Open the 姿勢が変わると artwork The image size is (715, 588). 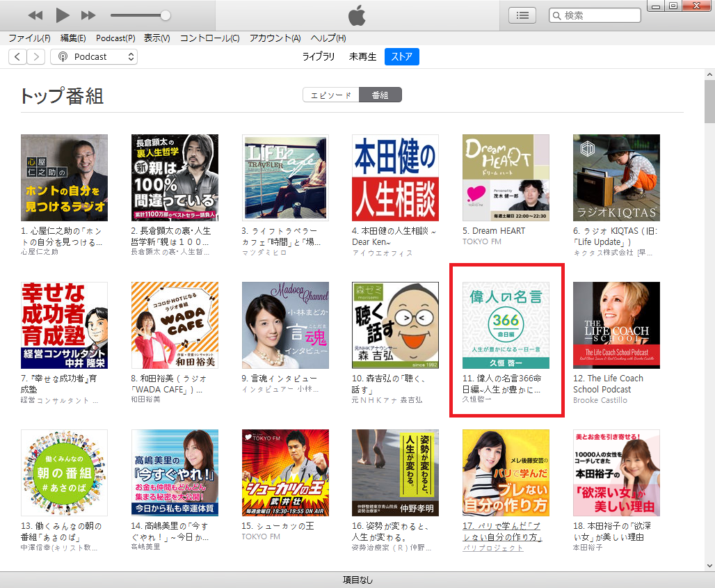coord(395,473)
